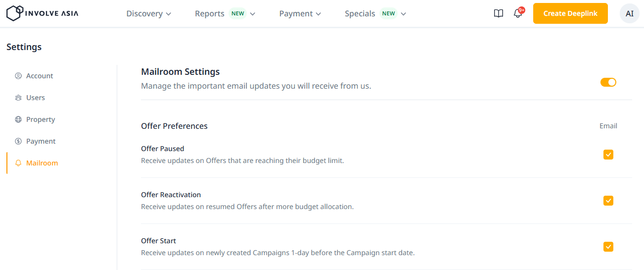Expand the top navigation Payment dropdown
Screen dimensions: 644x270
[300, 14]
